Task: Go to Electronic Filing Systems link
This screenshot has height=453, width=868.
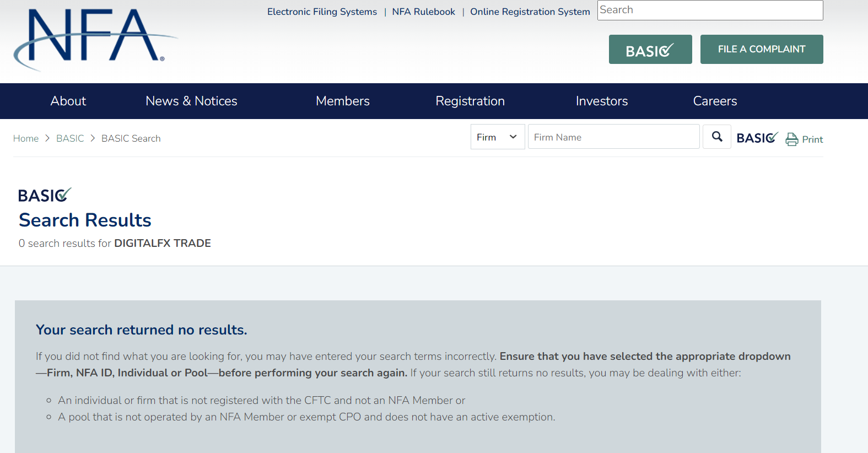Action: pos(322,12)
